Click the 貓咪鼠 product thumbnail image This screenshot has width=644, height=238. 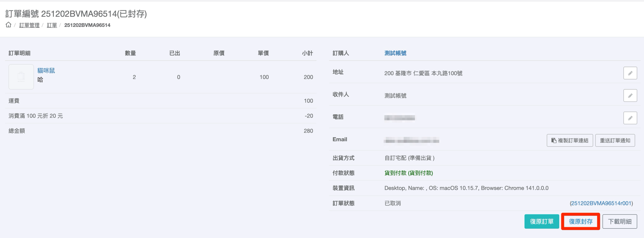21,77
